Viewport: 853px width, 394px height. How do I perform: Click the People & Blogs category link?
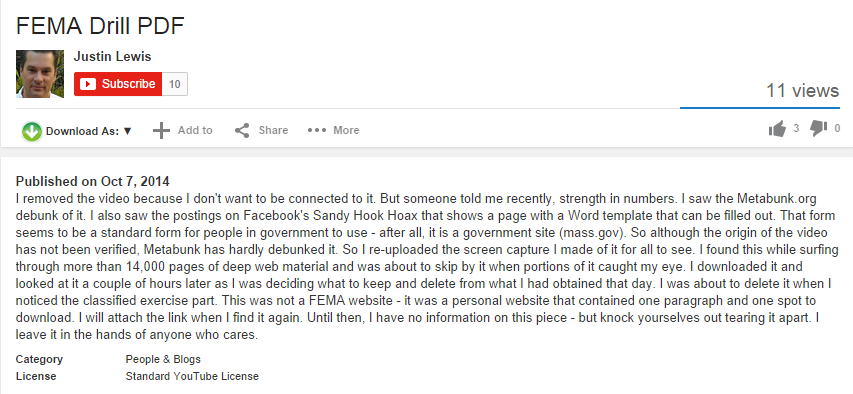pos(163,359)
